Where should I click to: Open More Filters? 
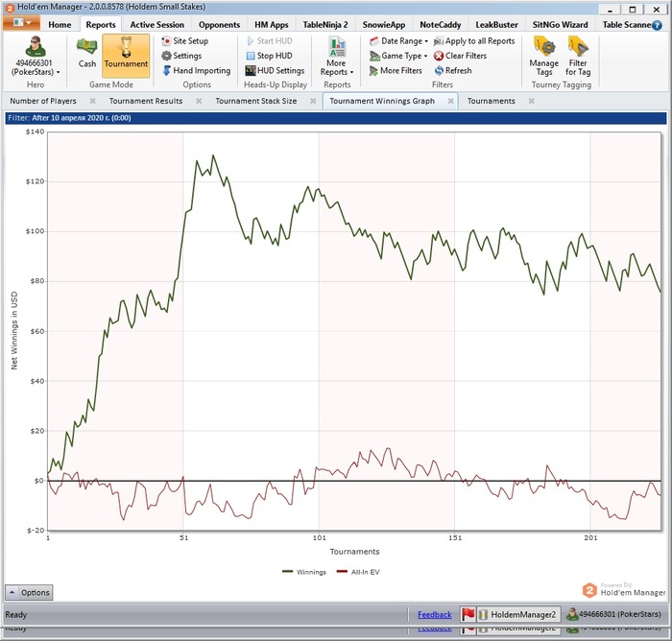click(396, 71)
